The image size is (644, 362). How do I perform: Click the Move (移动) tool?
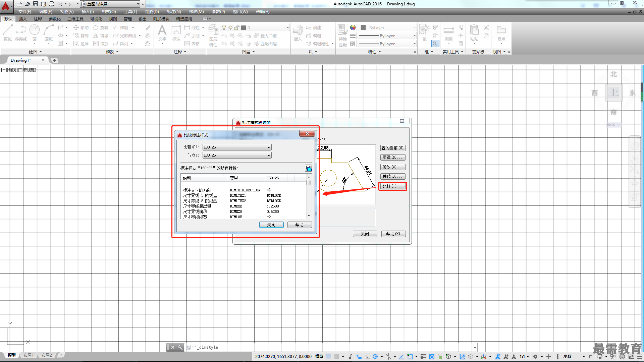click(81, 27)
